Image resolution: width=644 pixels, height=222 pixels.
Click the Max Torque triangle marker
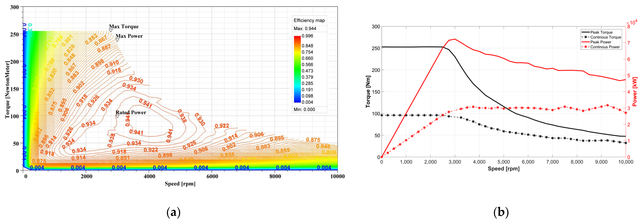click(x=111, y=31)
